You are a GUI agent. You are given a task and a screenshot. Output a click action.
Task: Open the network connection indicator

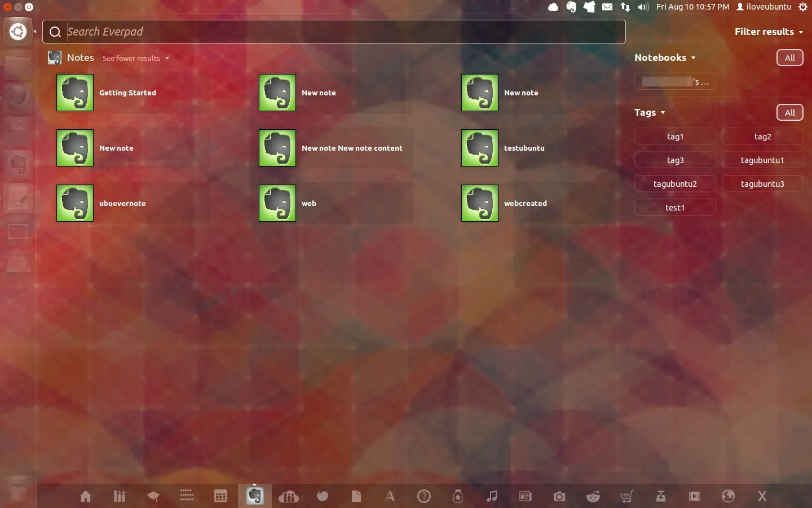[x=625, y=7]
